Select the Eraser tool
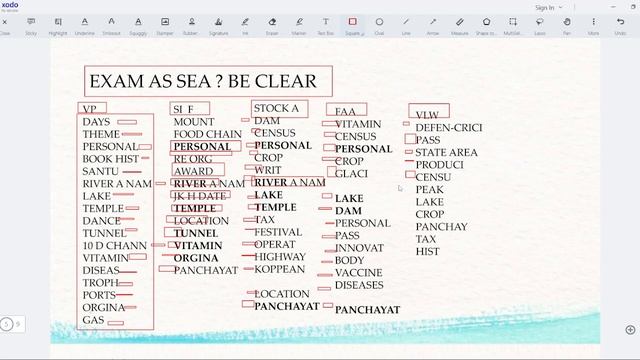This screenshot has width=640, height=360. pos(272,25)
